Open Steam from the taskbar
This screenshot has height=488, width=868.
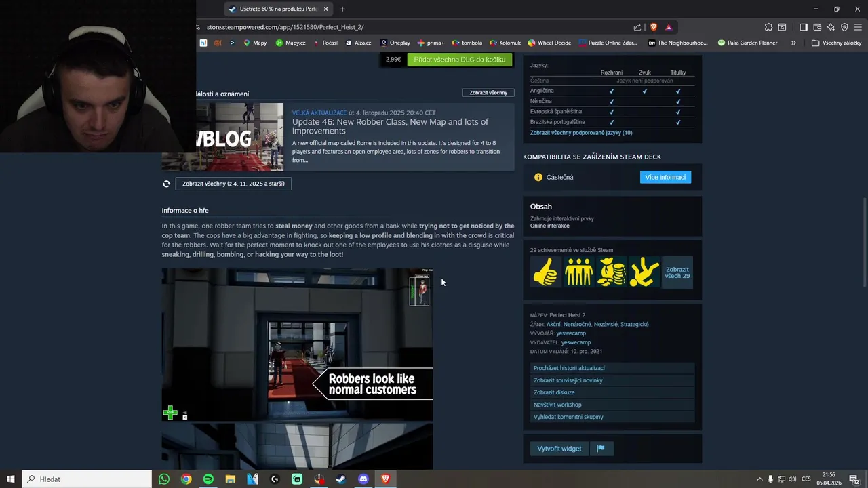341,479
